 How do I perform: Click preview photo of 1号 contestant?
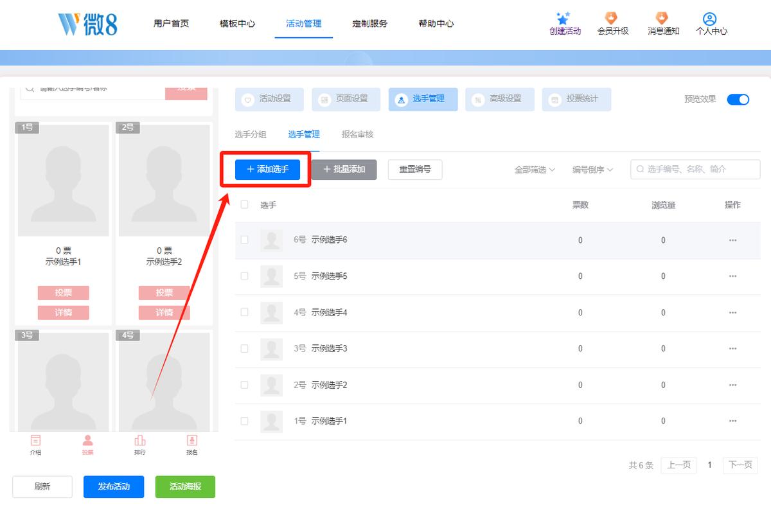(x=63, y=180)
